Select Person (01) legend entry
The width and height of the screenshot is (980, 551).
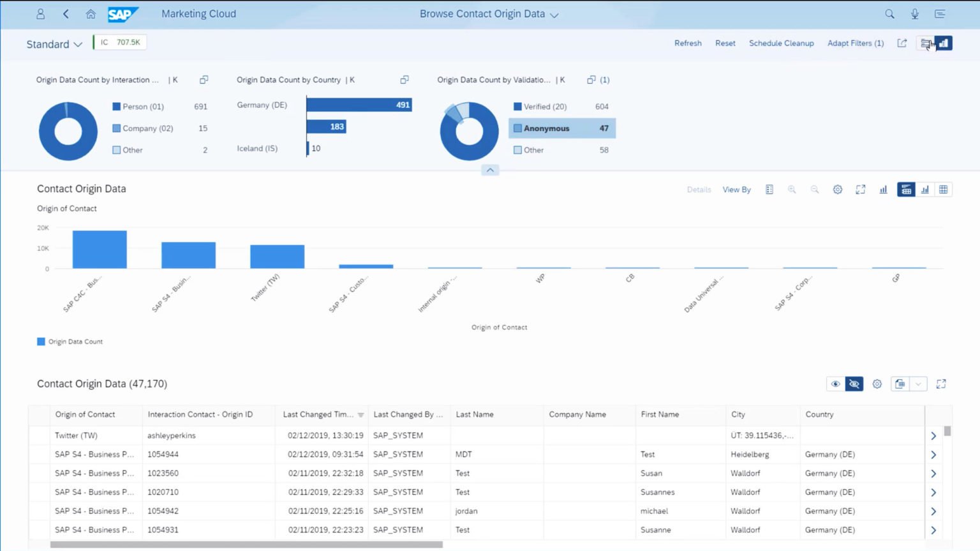tap(160, 107)
